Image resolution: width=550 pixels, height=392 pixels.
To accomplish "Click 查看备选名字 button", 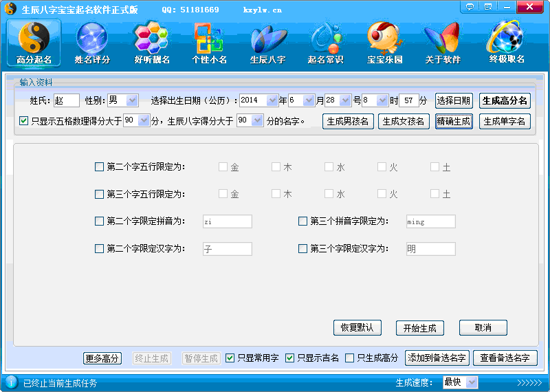I will tap(505, 358).
